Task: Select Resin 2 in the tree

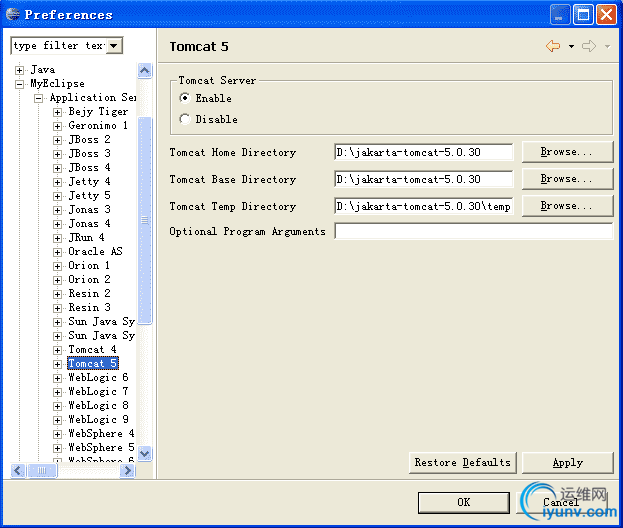Action: coord(89,293)
